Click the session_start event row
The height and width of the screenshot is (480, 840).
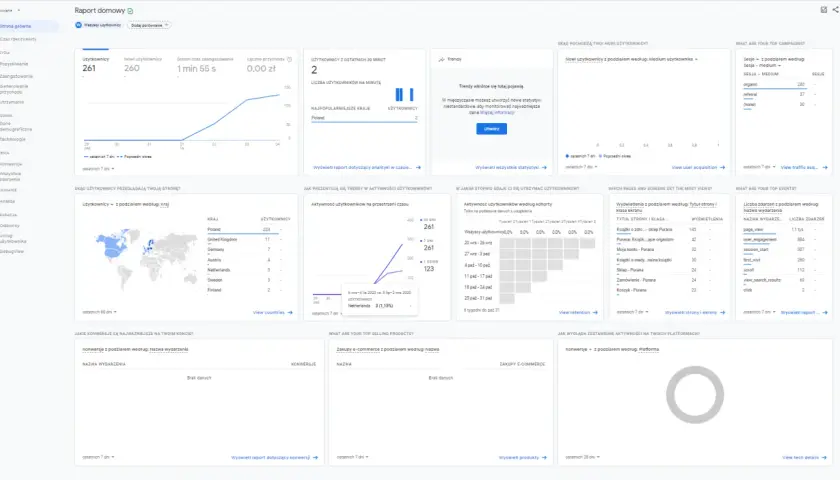(784, 250)
